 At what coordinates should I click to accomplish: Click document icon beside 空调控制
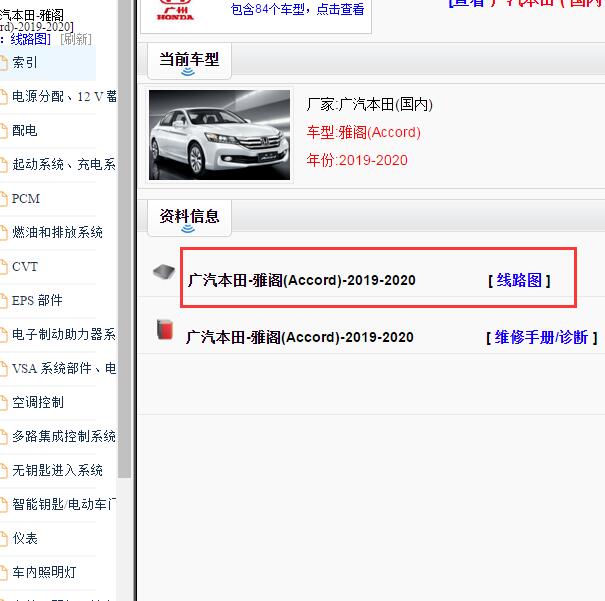click(3, 402)
